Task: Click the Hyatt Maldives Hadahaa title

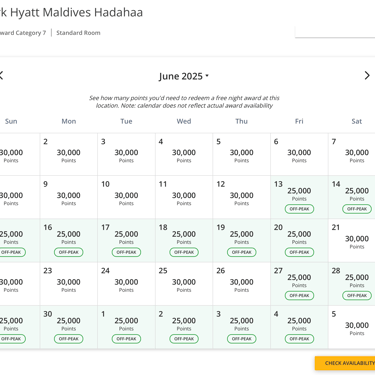Action: point(76,12)
